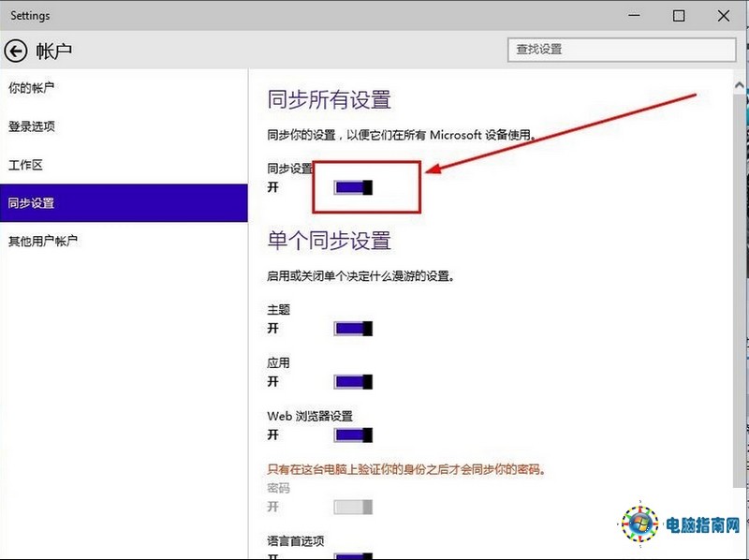Click the 启用或关闭单个决定什么漫游的设置 description

(360, 276)
